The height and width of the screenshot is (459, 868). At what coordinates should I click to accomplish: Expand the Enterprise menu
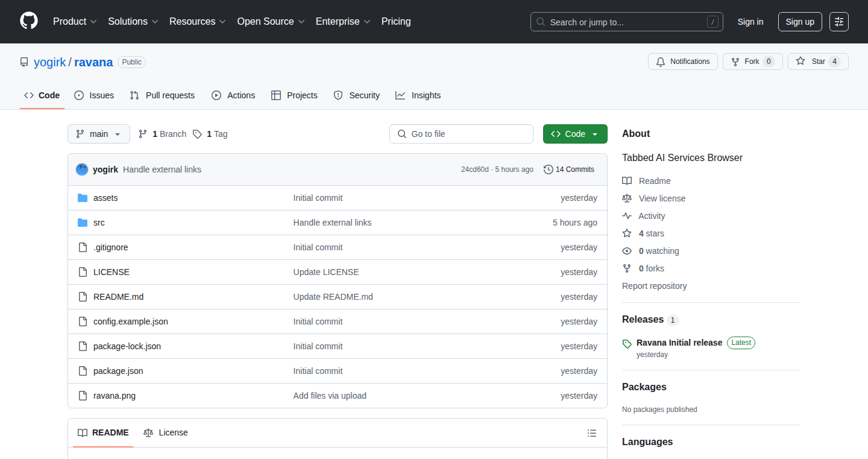344,22
